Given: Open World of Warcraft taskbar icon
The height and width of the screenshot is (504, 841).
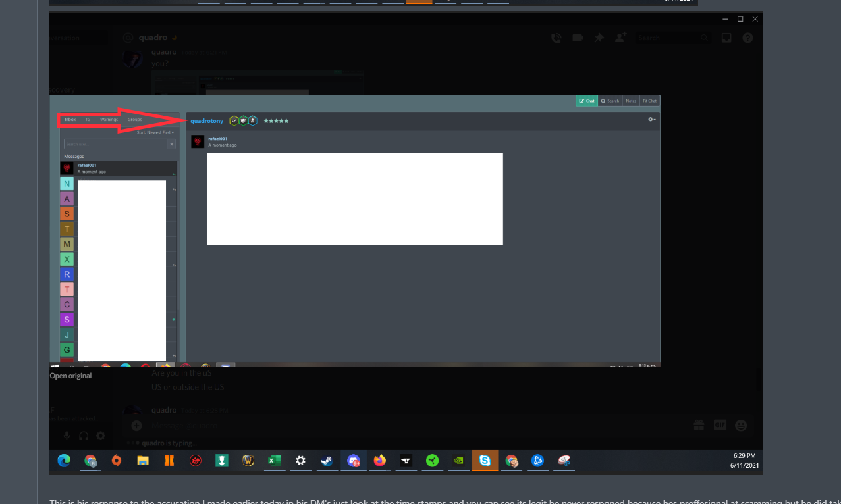Looking at the screenshot, I should (248, 461).
